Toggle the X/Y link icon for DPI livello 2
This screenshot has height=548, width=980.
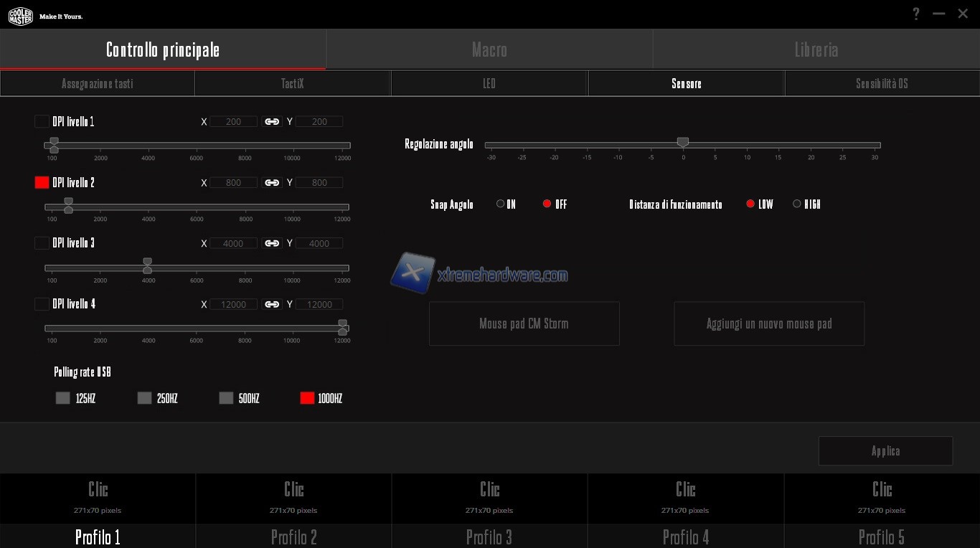coord(272,183)
